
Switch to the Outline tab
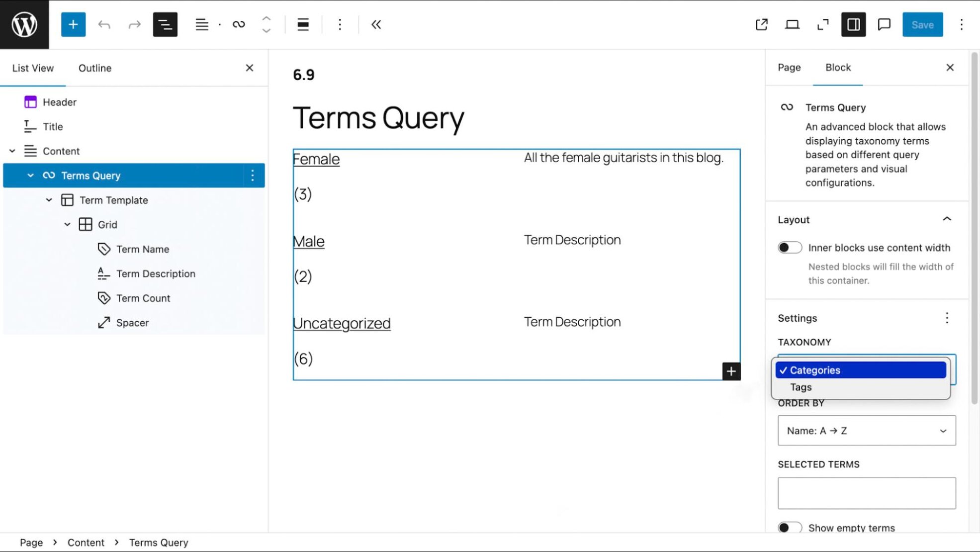(x=94, y=68)
